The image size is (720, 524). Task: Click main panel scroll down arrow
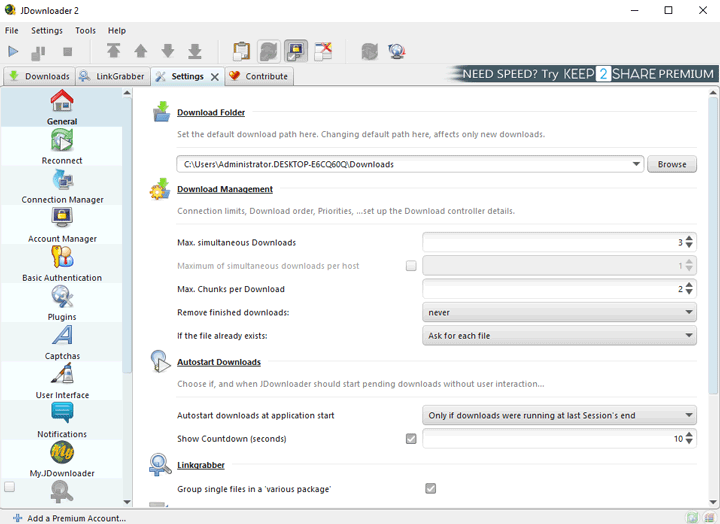713,502
